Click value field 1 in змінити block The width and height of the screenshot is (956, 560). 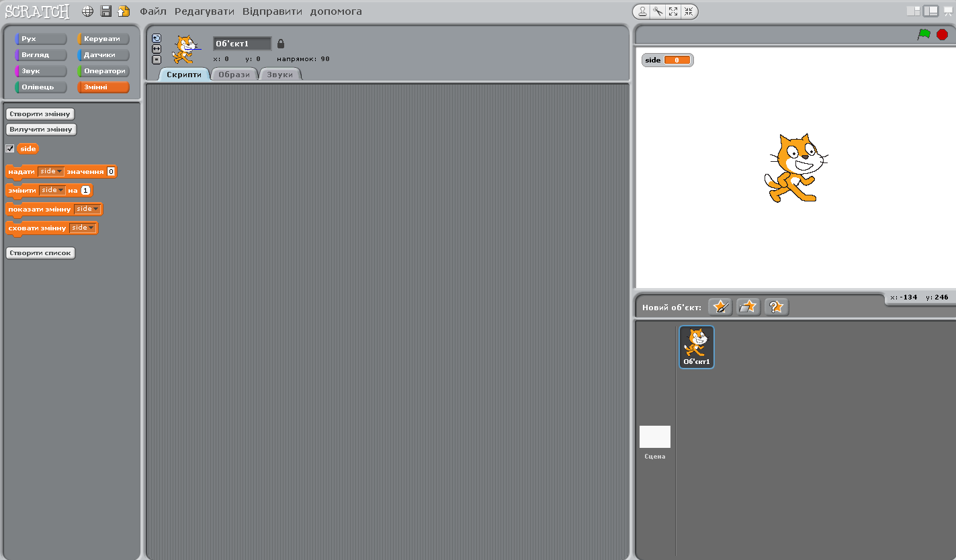coord(85,191)
